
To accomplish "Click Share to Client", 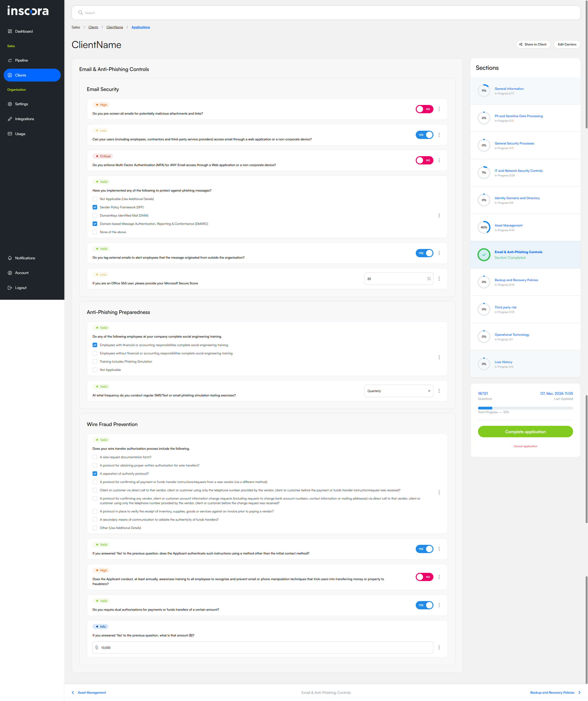I will 533,44.
